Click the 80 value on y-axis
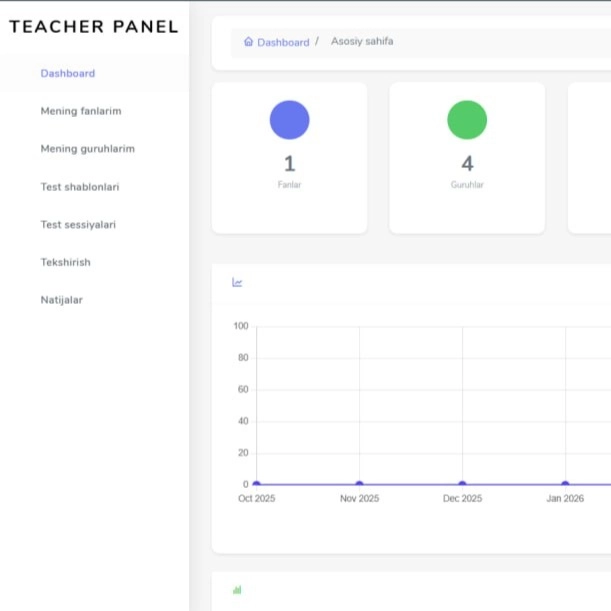This screenshot has height=611, width=611. (x=243, y=358)
